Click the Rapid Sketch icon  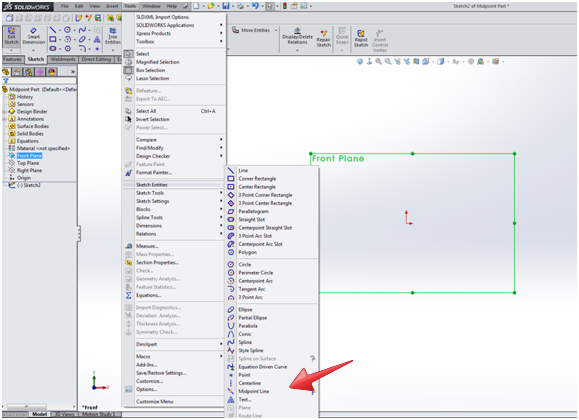click(x=361, y=38)
